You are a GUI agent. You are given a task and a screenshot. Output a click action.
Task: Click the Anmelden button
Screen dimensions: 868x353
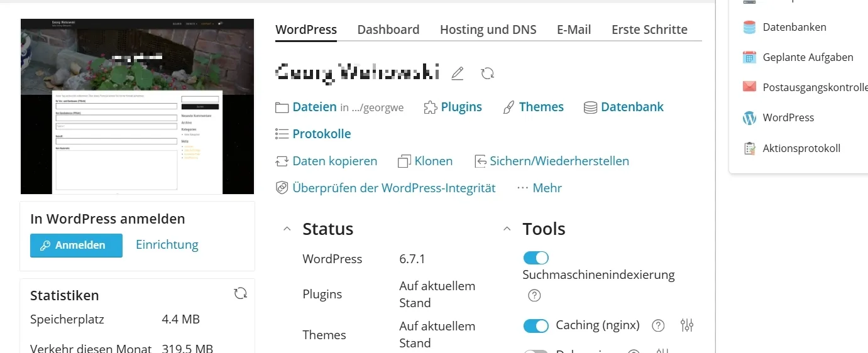pos(76,245)
